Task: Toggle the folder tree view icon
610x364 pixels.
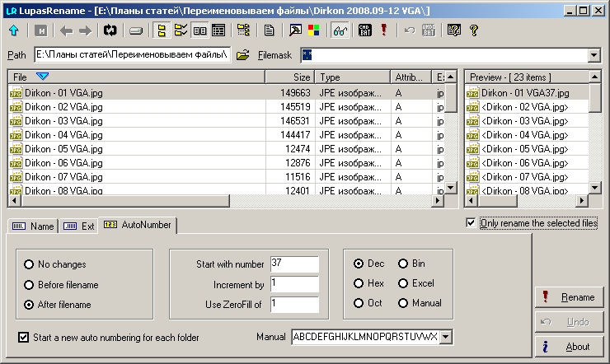Action: [x=162, y=30]
